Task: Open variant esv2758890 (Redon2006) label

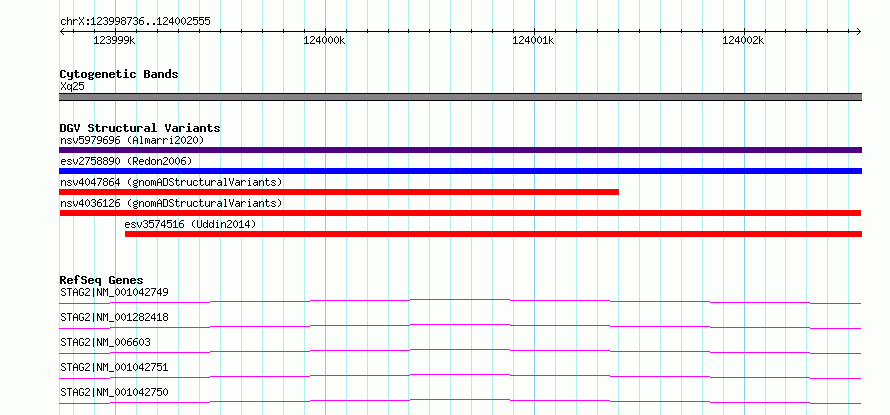Action: 126,161
